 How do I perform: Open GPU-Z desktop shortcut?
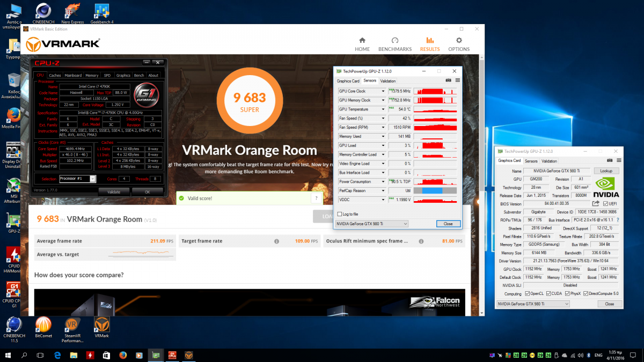[13, 224]
